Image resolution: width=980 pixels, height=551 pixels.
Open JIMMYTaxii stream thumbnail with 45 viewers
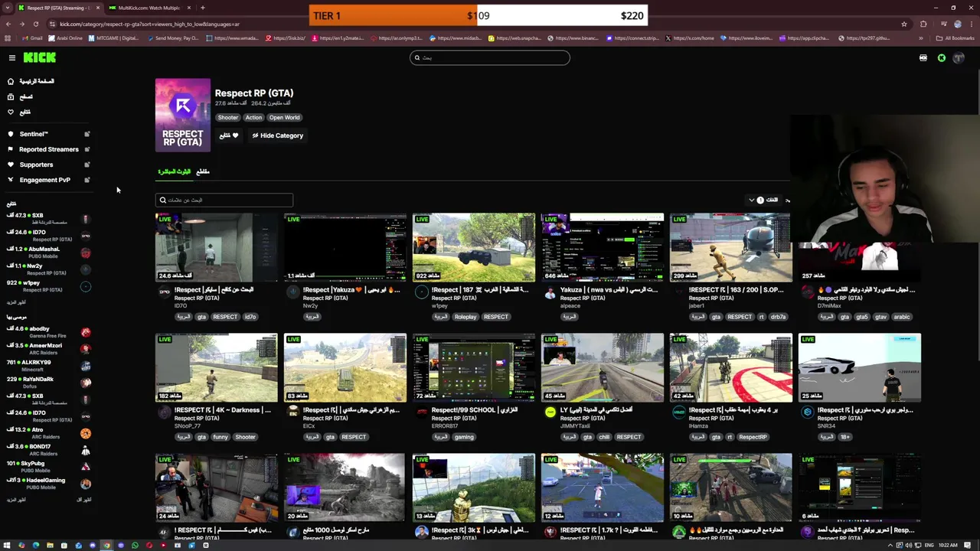603,367
